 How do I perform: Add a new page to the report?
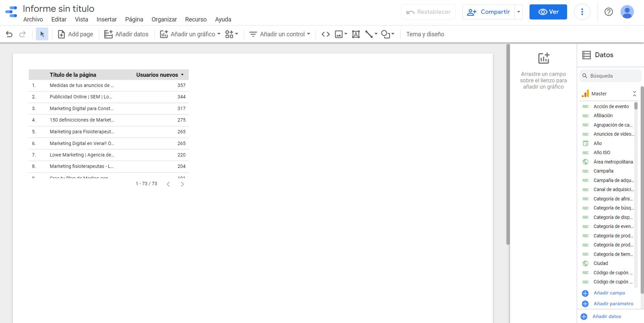point(75,34)
